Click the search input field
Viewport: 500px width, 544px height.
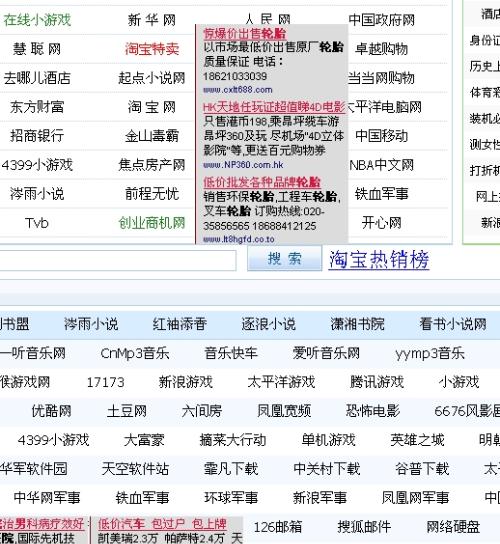click(118, 261)
